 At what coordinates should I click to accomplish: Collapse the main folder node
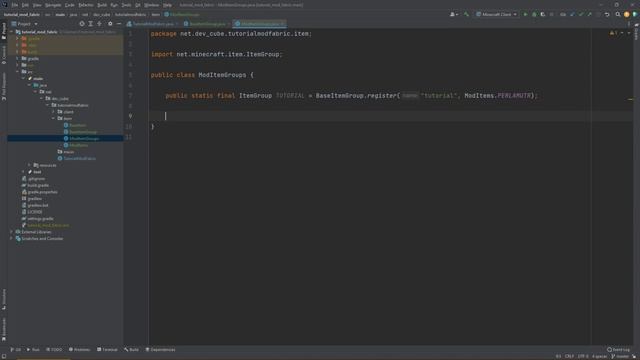[24, 78]
